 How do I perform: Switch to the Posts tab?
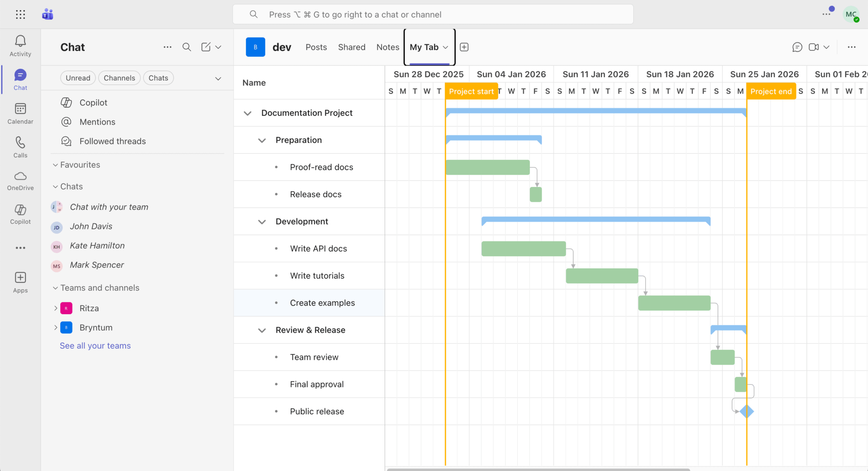pyautogui.click(x=316, y=47)
